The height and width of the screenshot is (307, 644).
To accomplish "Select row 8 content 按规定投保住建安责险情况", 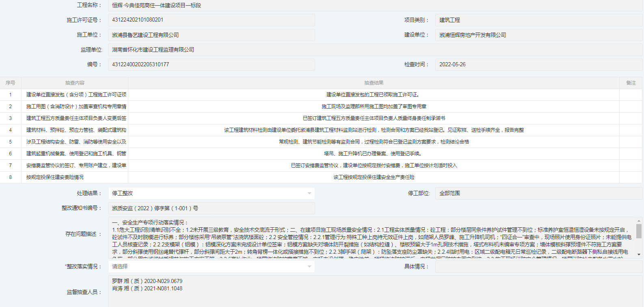I will click(x=55, y=177).
